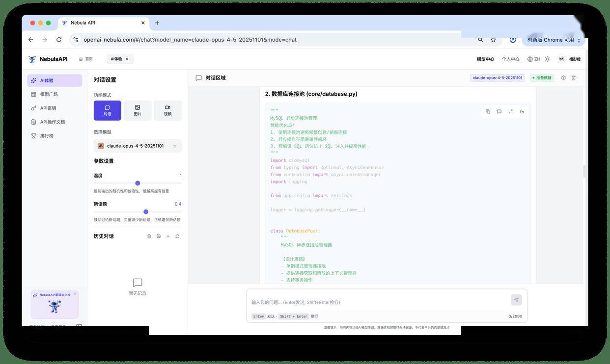610x364 pixels.
Task: Click the 温度 temperature slider handle
Action: pos(138,183)
